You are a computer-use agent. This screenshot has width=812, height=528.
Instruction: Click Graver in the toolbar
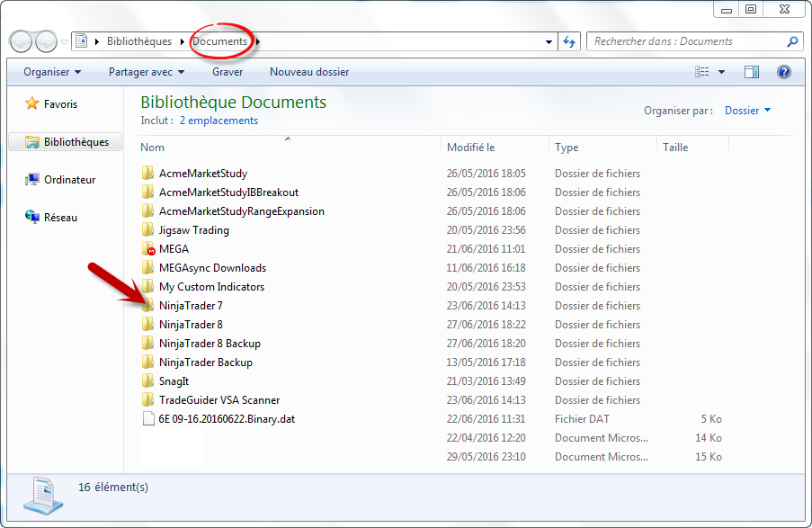(228, 72)
